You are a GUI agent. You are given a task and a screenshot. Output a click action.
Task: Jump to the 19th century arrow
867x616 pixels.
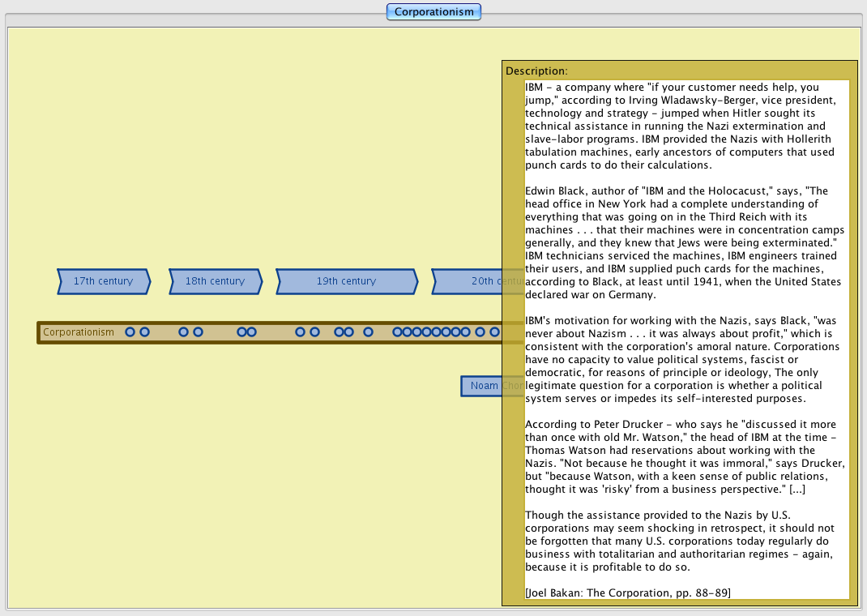tap(346, 281)
